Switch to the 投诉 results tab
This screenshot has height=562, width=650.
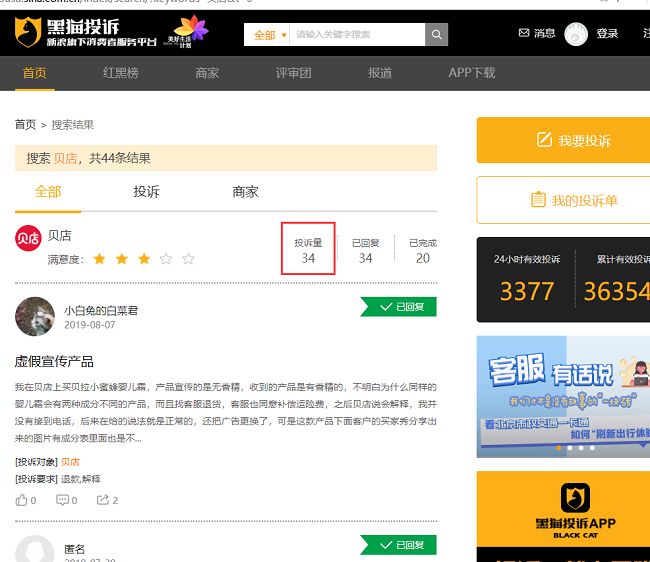click(146, 192)
